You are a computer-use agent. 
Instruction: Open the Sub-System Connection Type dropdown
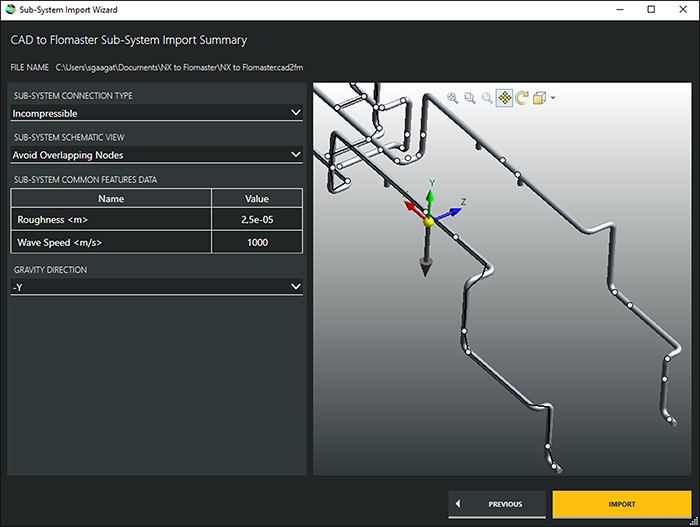[156, 113]
